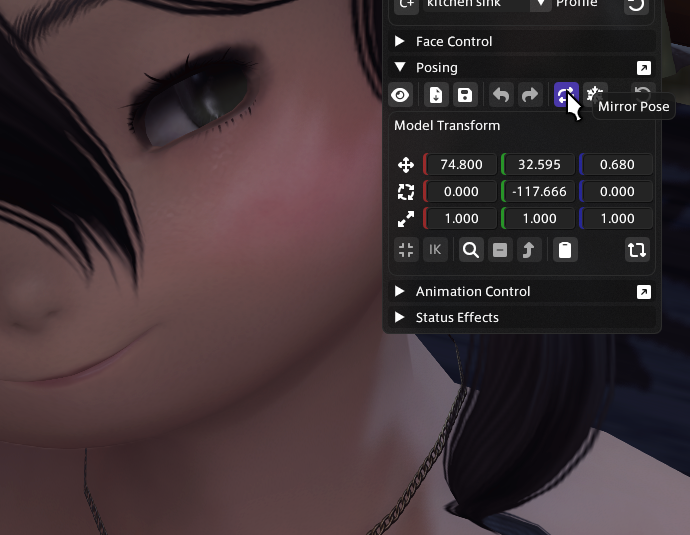Click the import pose file icon
The width and height of the screenshot is (690, 535).
[x=436, y=95]
